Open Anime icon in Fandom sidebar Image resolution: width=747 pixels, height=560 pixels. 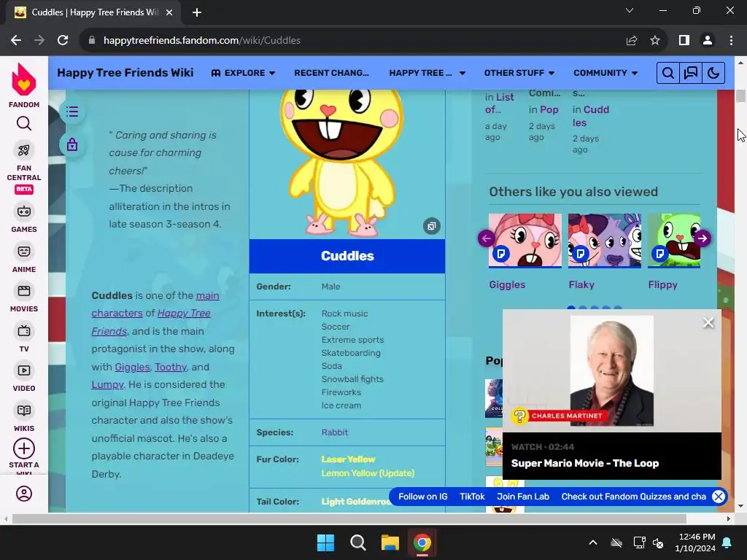click(24, 252)
